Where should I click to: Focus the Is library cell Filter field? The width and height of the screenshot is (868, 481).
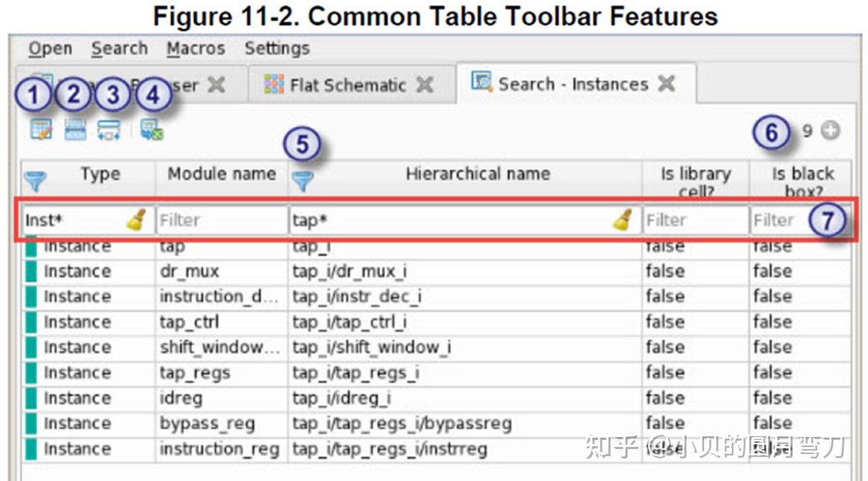(x=696, y=220)
